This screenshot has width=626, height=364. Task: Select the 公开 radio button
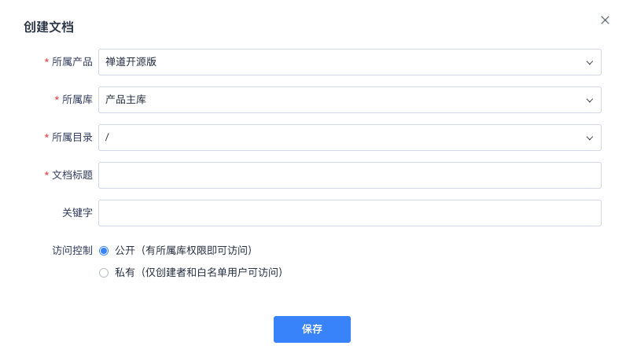click(104, 251)
